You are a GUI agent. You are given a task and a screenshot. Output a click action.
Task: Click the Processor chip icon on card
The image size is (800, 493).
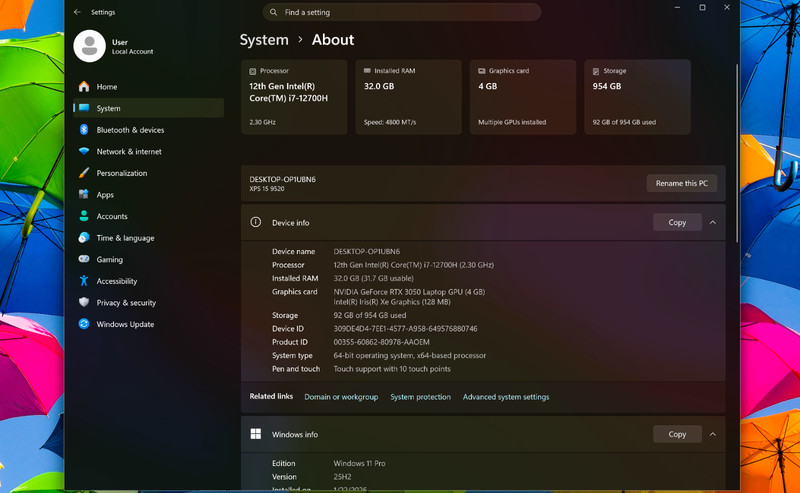click(253, 71)
